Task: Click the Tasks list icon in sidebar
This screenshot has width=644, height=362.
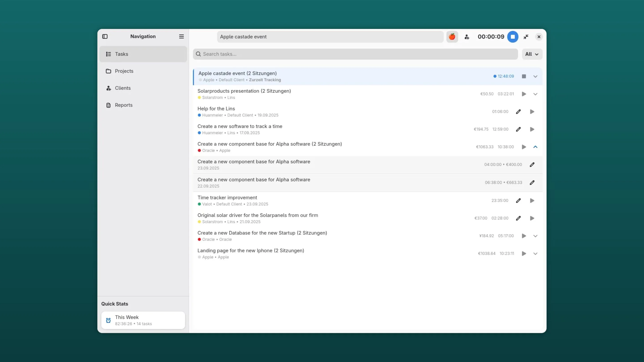Action: tap(108, 54)
